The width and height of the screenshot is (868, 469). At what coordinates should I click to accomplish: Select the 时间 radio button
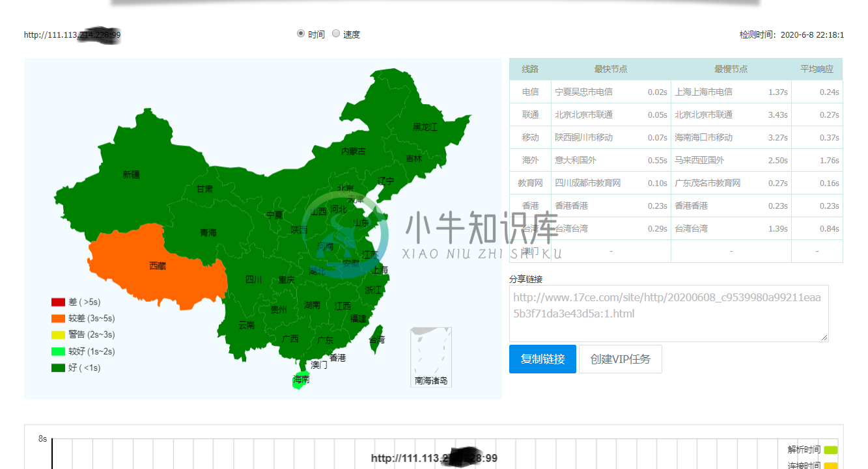tap(301, 34)
